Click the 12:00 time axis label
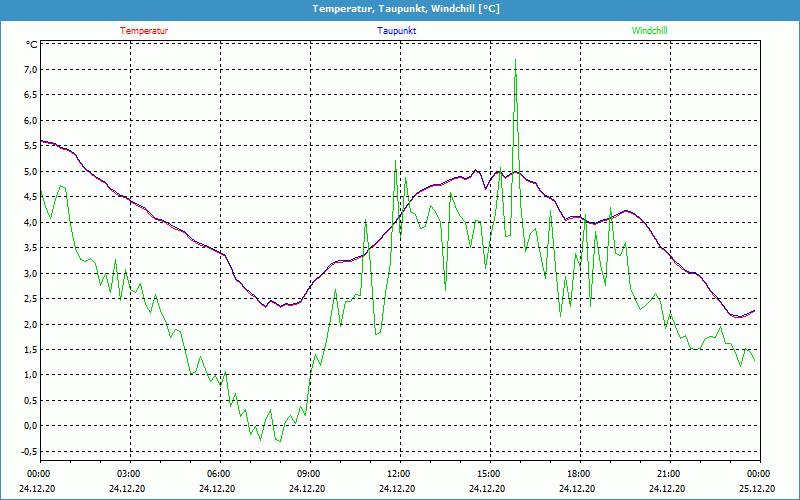Viewport: 800px width, 500px height. [397, 474]
